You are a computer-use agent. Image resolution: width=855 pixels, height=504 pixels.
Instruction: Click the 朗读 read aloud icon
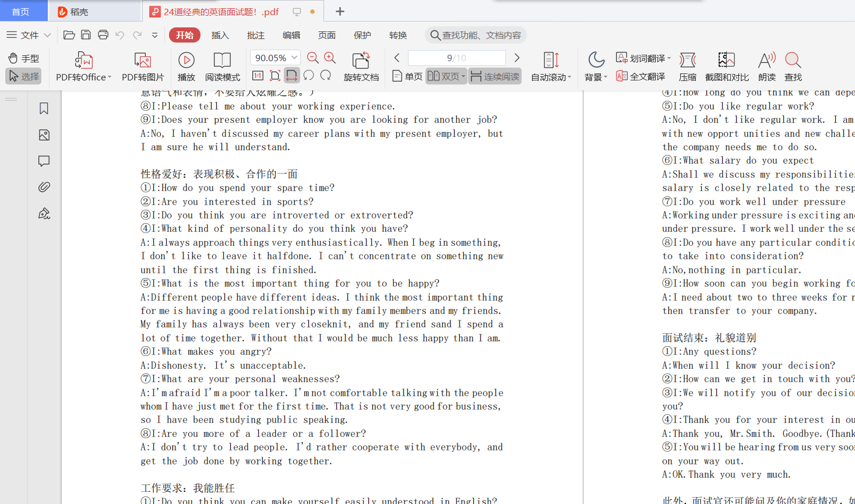(767, 60)
